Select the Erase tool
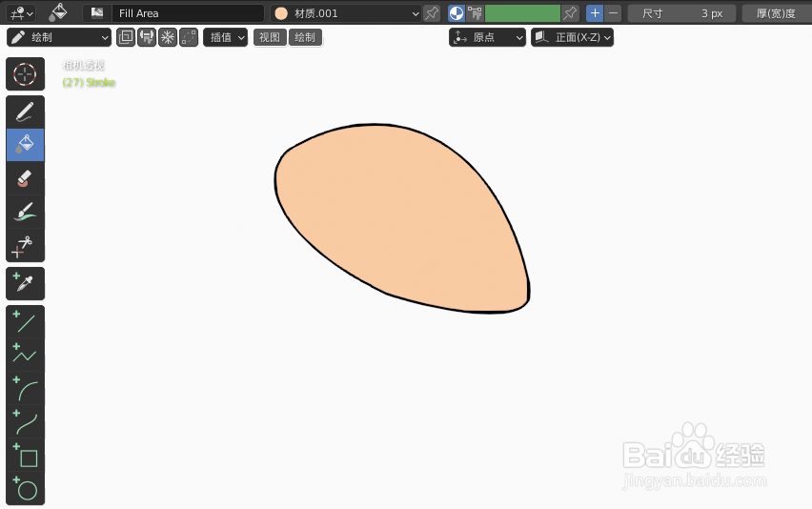The image size is (812, 509). [x=25, y=178]
